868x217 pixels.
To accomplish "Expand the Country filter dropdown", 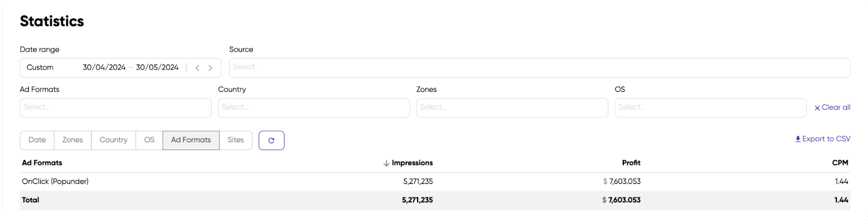I will (314, 108).
